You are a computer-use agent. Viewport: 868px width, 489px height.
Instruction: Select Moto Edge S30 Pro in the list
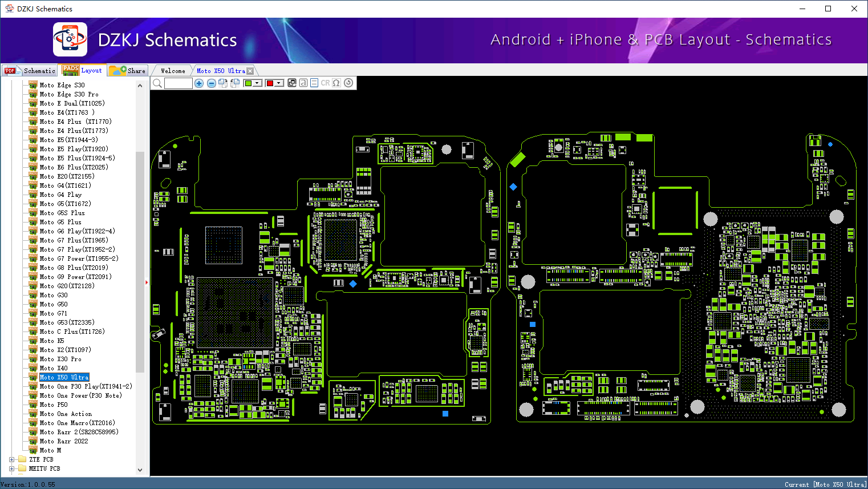pyautogui.click(x=69, y=94)
